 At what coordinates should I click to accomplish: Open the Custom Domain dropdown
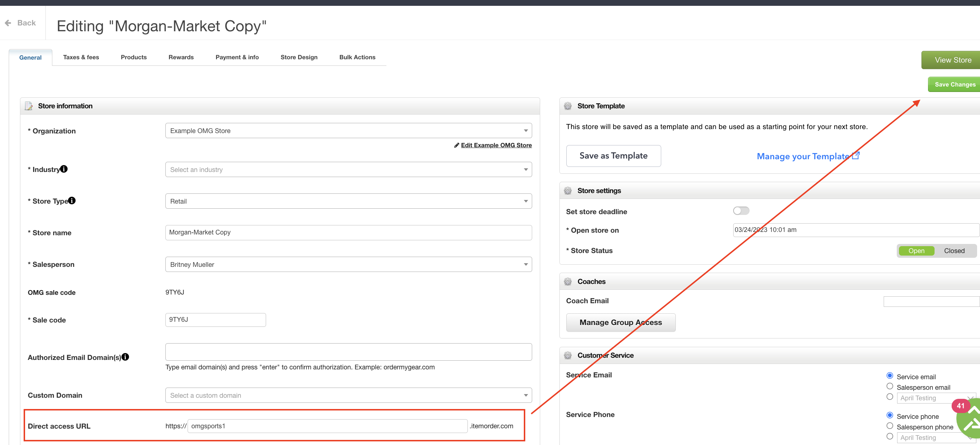(349, 395)
